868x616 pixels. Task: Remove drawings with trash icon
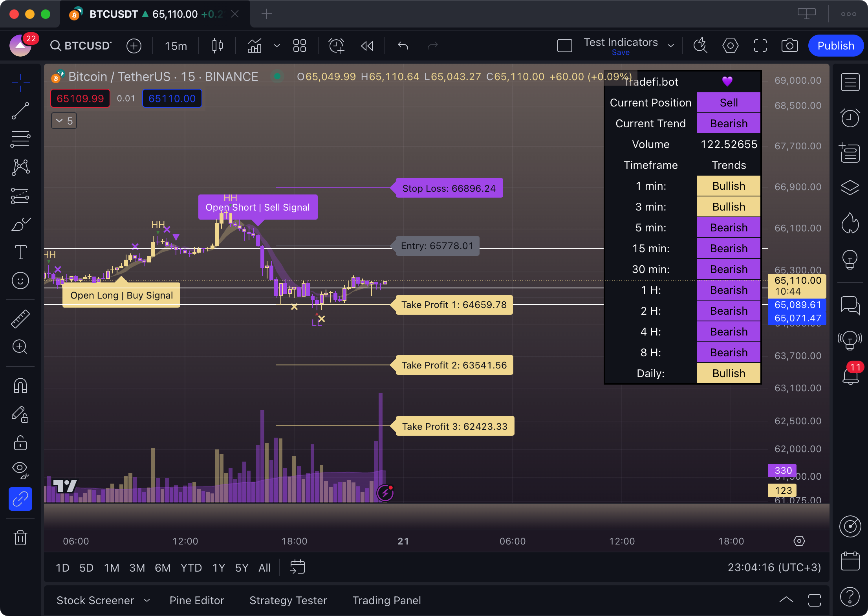click(20, 537)
